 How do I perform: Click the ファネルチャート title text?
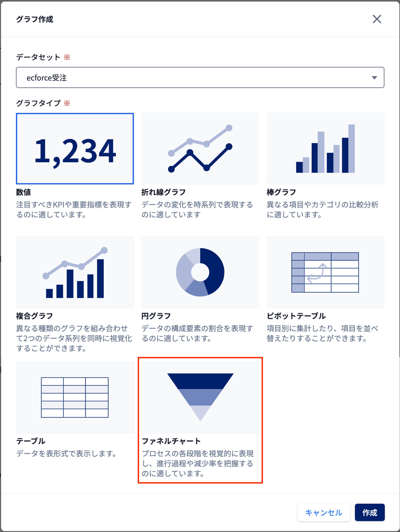click(x=171, y=441)
